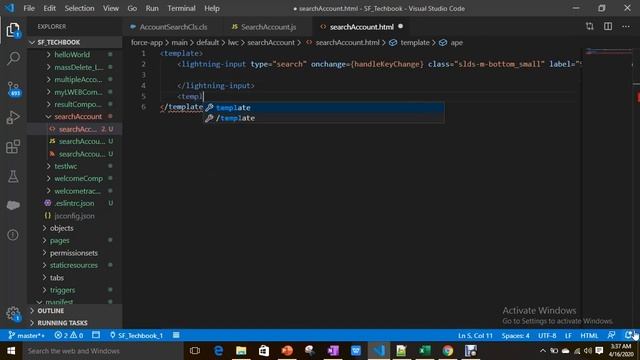Expand the triggers folder

pyautogui.click(x=62, y=290)
